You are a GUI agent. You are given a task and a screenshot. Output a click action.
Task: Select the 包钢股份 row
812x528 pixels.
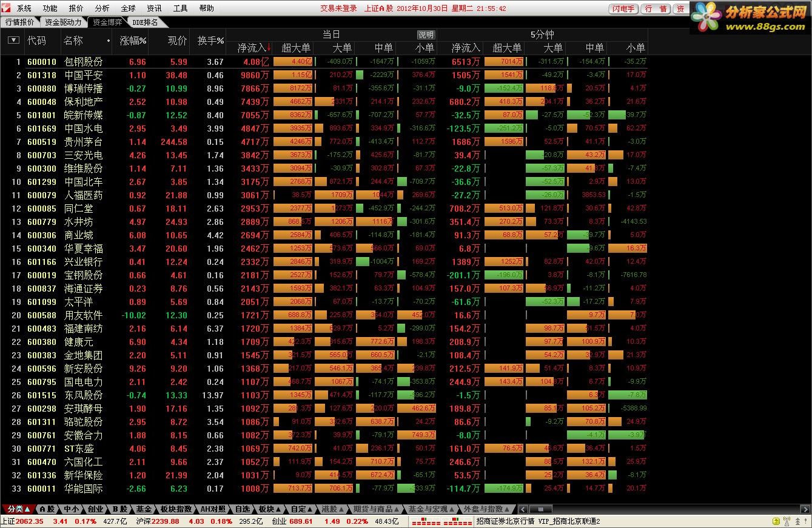tap(324, 62)
